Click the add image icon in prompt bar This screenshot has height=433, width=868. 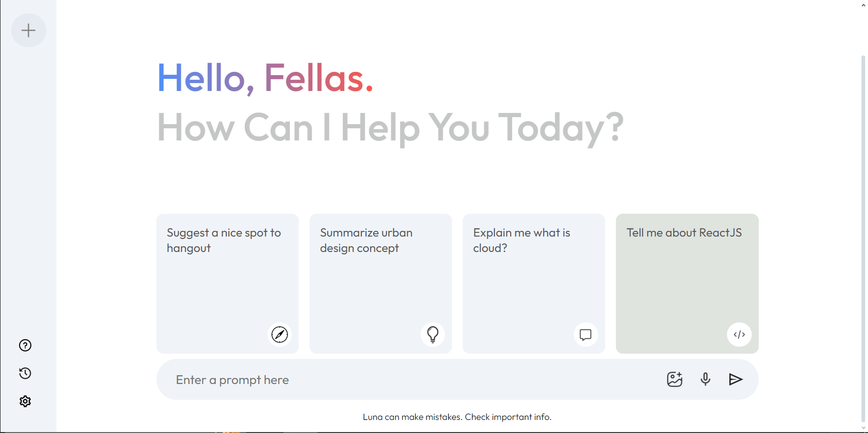[675, 379]
